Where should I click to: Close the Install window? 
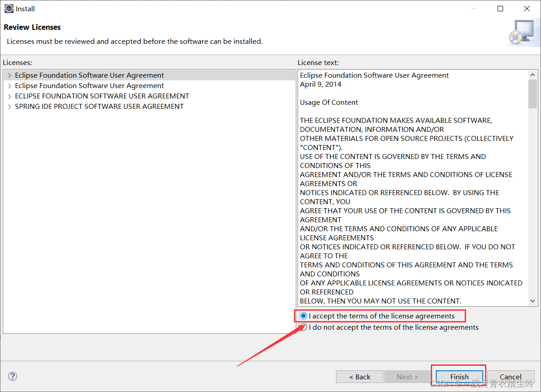pos(527,9)
